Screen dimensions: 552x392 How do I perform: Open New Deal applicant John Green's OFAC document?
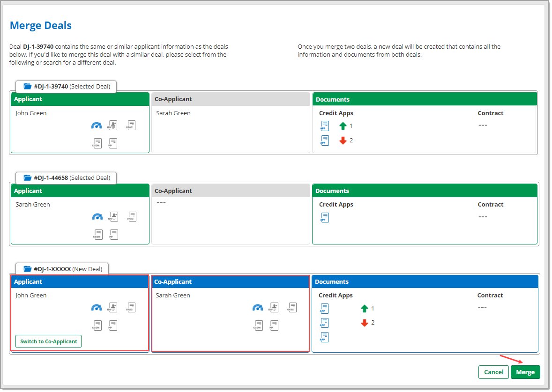coord(131,308)
